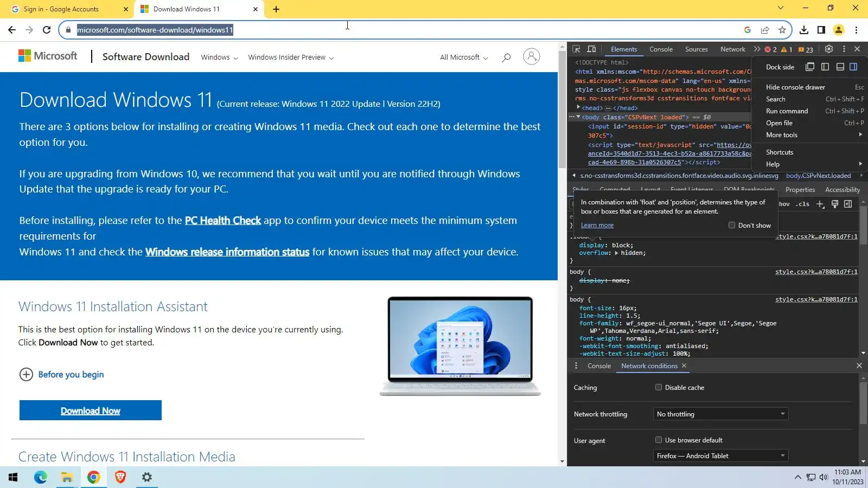
Task: Open Chrome downloads icon
Action: [804, 30]
